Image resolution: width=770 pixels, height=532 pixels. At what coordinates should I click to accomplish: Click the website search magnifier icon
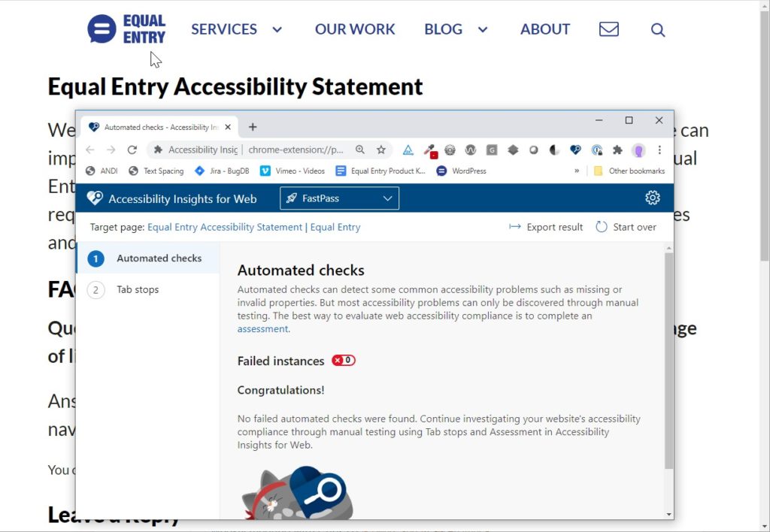click(x=657, y=30)
